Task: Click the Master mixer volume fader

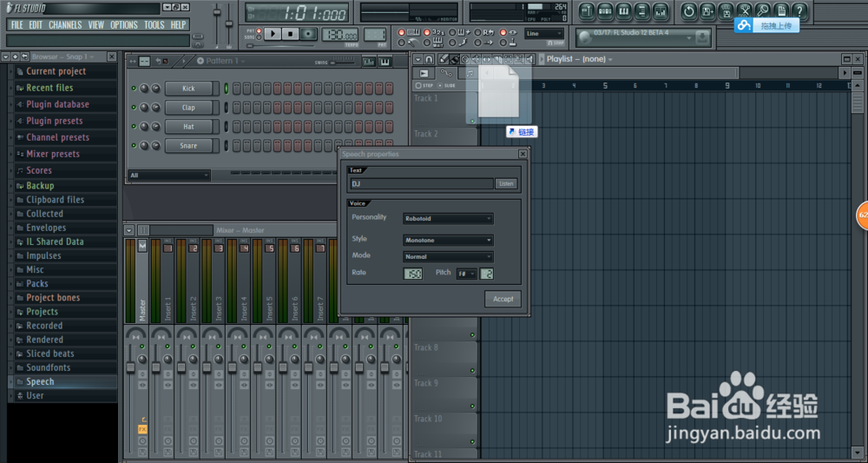Action: click(x=131, y=367)
